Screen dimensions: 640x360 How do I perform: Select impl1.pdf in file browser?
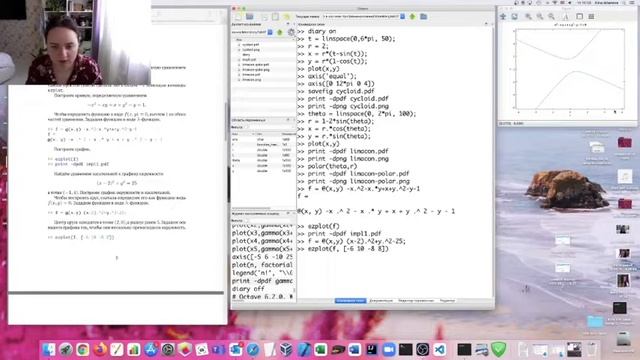[249, 60]
